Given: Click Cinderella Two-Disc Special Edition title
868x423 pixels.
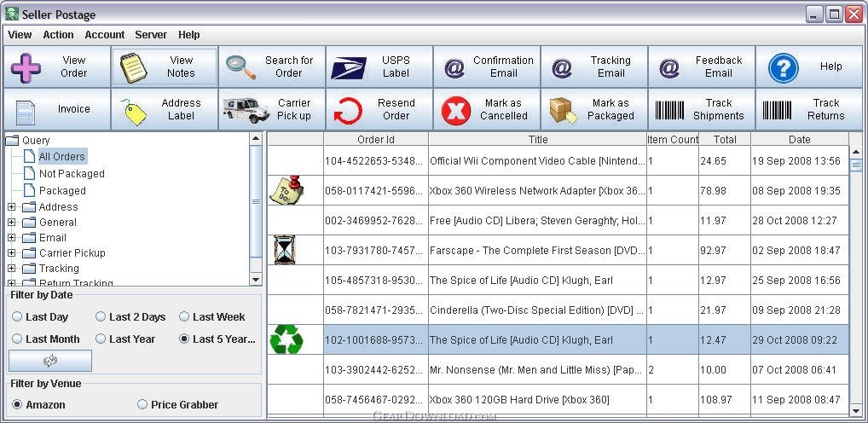Looking at the screenshot, I should tap(537, 310).
